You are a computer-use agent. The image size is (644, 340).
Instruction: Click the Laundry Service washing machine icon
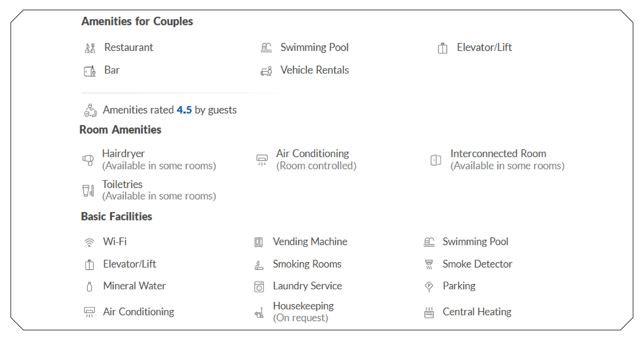[259, 287]
